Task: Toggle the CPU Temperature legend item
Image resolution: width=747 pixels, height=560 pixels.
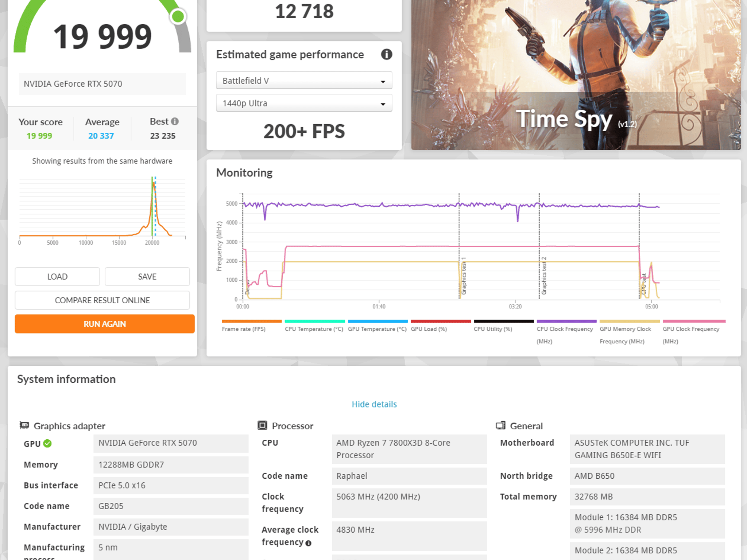Action: (x=314, y=326)
